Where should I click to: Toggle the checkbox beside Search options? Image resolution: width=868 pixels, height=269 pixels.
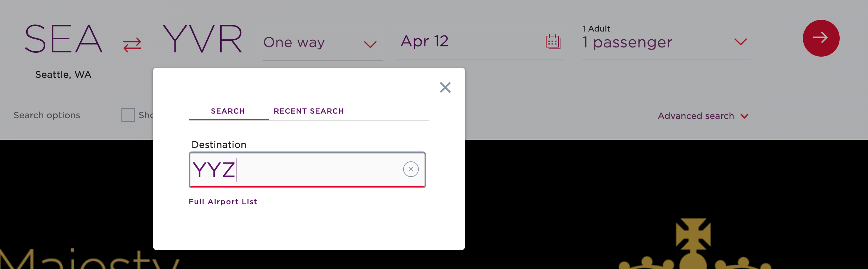click(127, 114)
